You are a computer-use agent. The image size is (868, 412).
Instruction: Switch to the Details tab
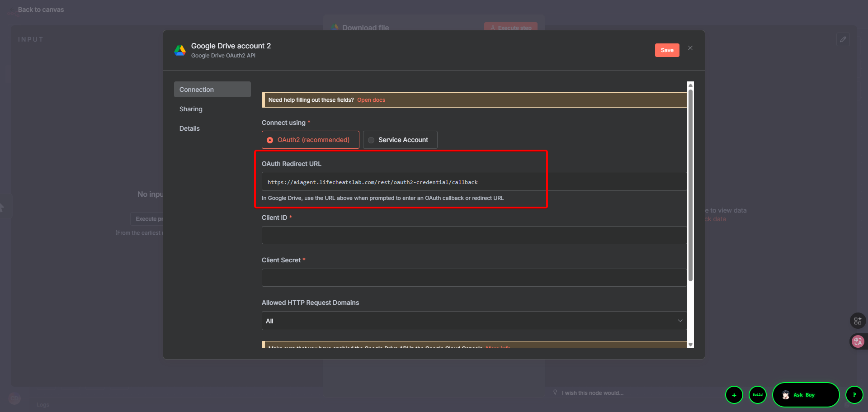(189, 128)
